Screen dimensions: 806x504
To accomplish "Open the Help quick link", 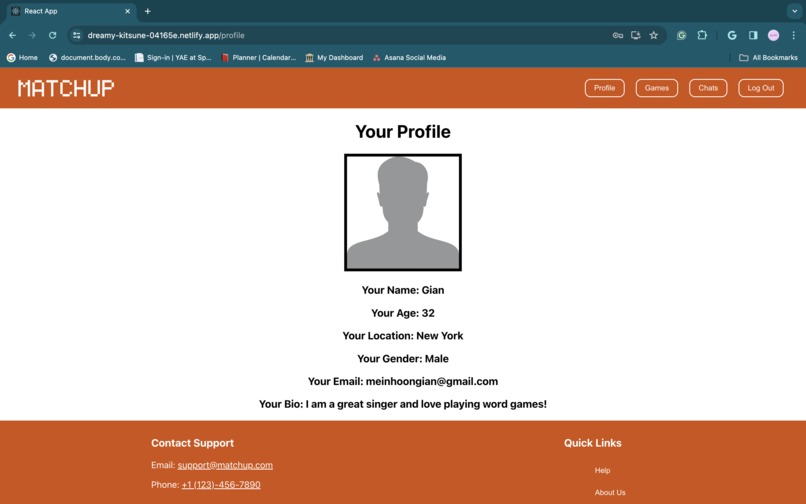I will pos(602,470).
